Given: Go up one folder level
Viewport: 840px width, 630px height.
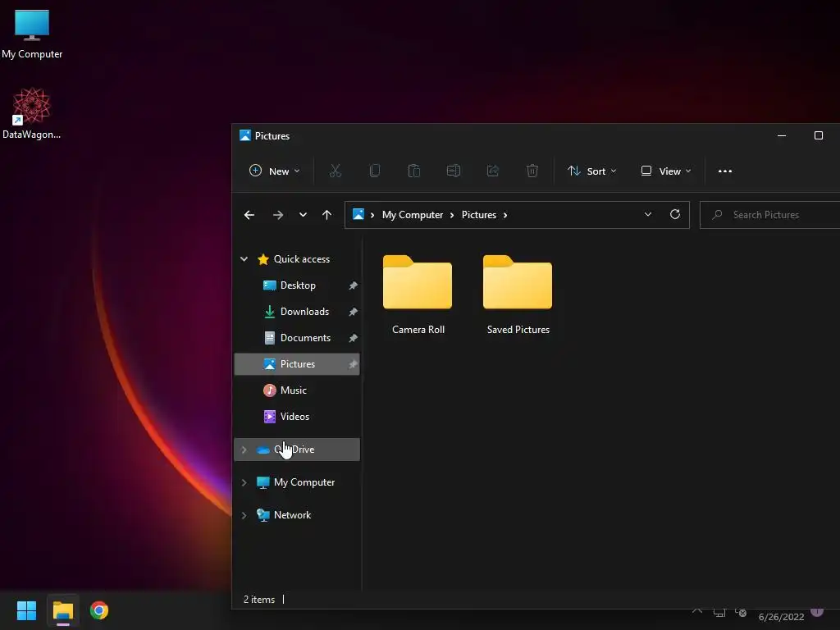Looking at the screenshot, I should [326, 215].
